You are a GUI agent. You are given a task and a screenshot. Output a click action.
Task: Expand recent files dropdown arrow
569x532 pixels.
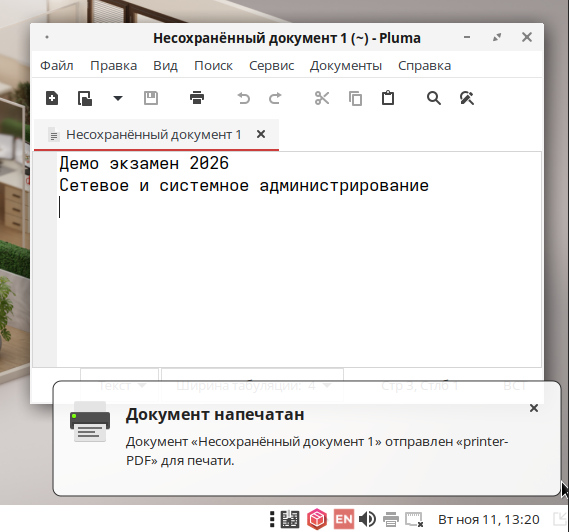(118, 98)
